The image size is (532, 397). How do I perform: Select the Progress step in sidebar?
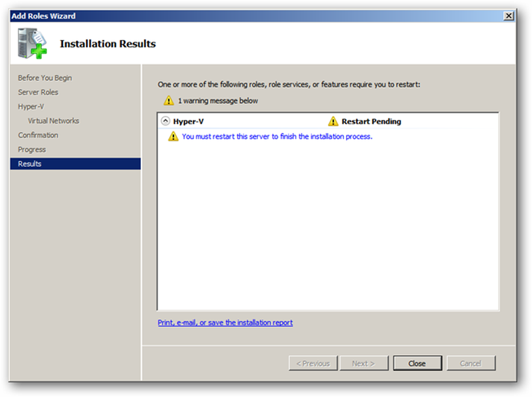[x=32, y=149]
